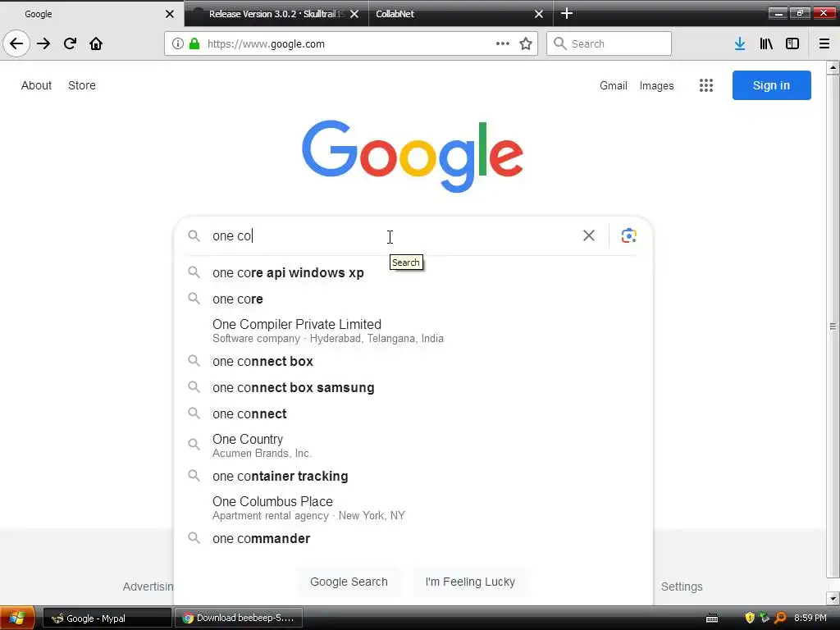
Task: Open the yellow shield tray icon
Action: point(750,619)
